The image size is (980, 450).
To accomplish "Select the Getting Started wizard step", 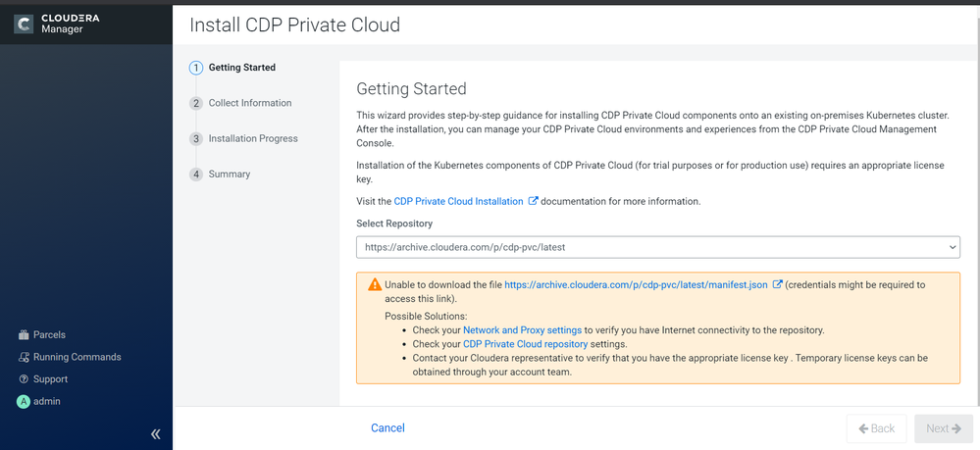I will click(241, 68).
